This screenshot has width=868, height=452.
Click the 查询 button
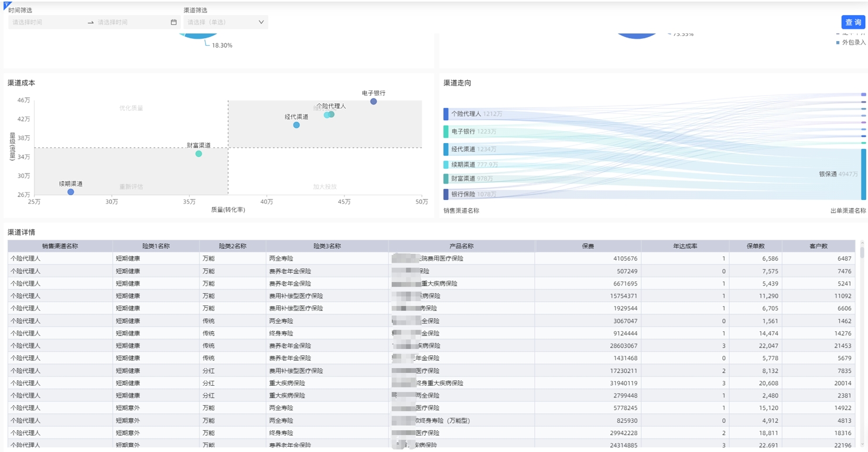853,22
